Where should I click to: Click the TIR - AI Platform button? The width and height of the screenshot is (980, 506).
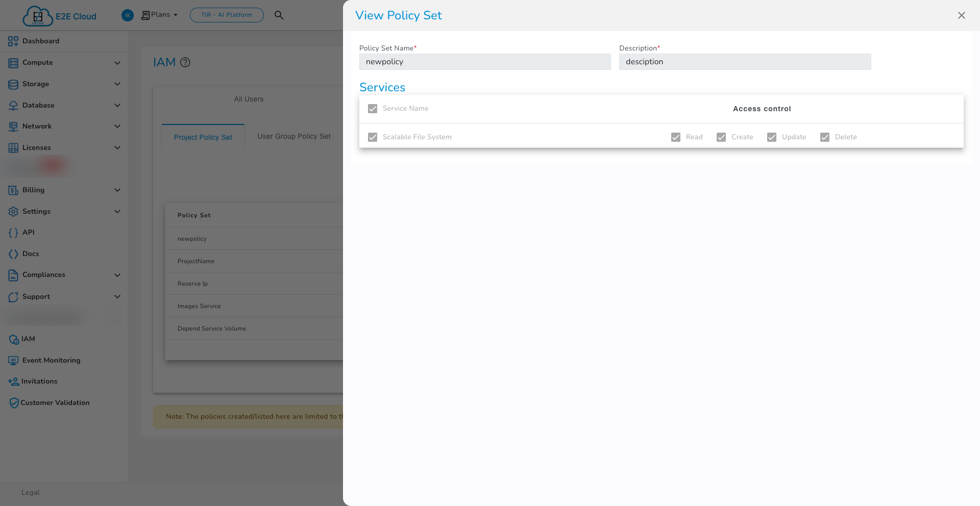pos(227,15)
